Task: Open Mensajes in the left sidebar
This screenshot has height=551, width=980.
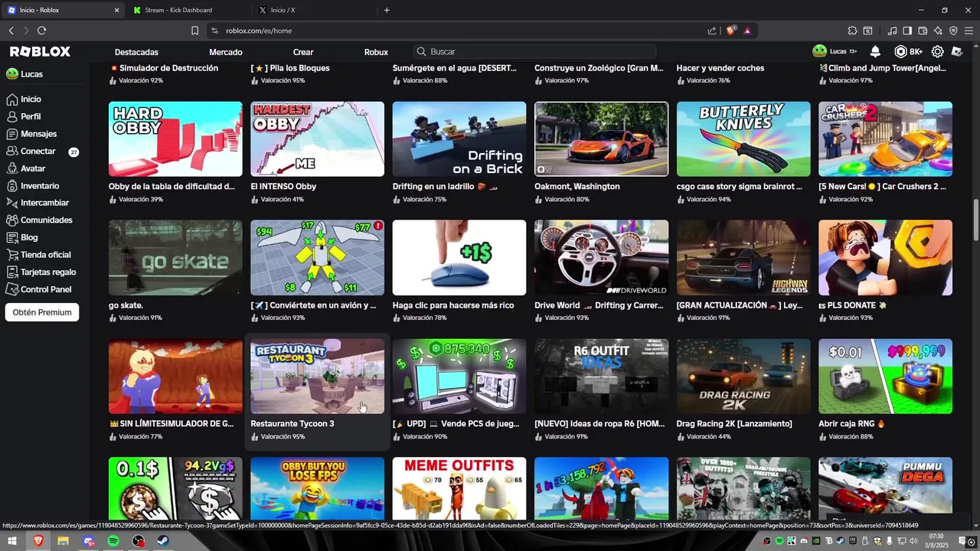Action: point(31,134)
